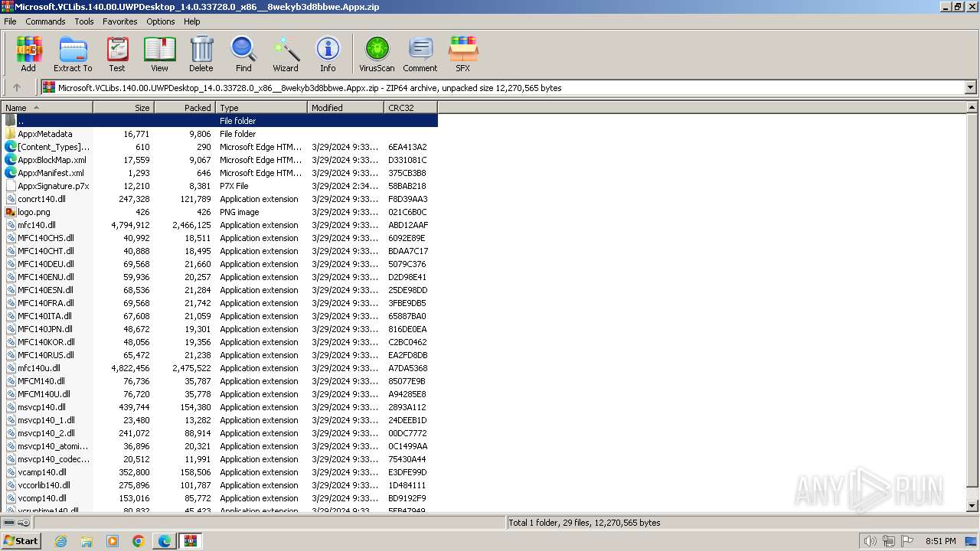This screenshot has width=980, height=551.
Task: Select AppxManifest.xml in the list
Action: pyautogui.click(x=220, y=173)
